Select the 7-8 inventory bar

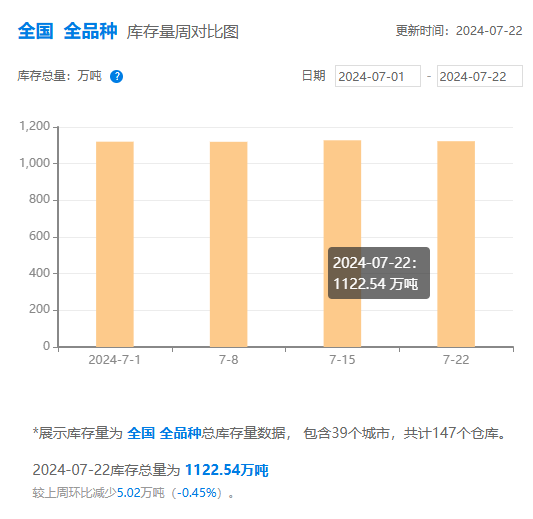[228, 244]
